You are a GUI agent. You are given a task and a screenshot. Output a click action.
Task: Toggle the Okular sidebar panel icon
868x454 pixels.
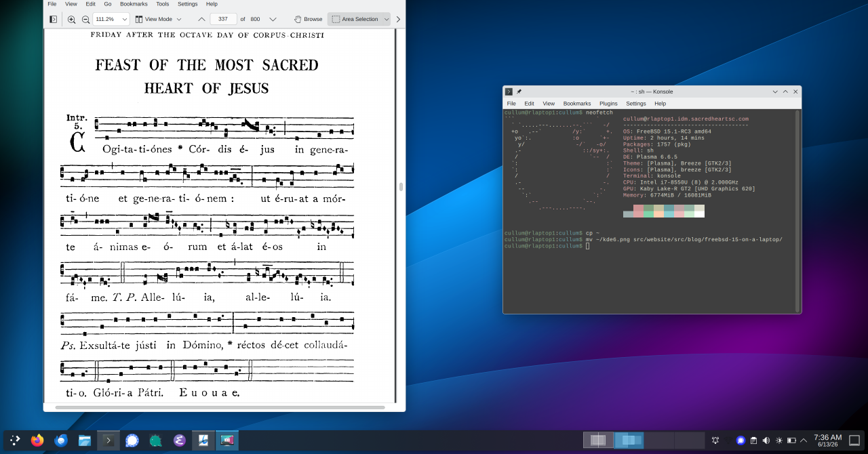tap(54, 19)
